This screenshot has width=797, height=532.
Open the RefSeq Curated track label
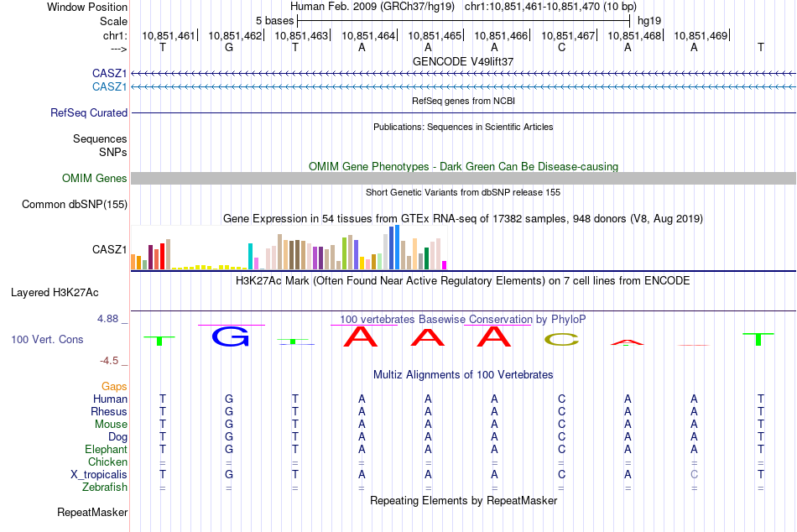click(x=89, y=113)
